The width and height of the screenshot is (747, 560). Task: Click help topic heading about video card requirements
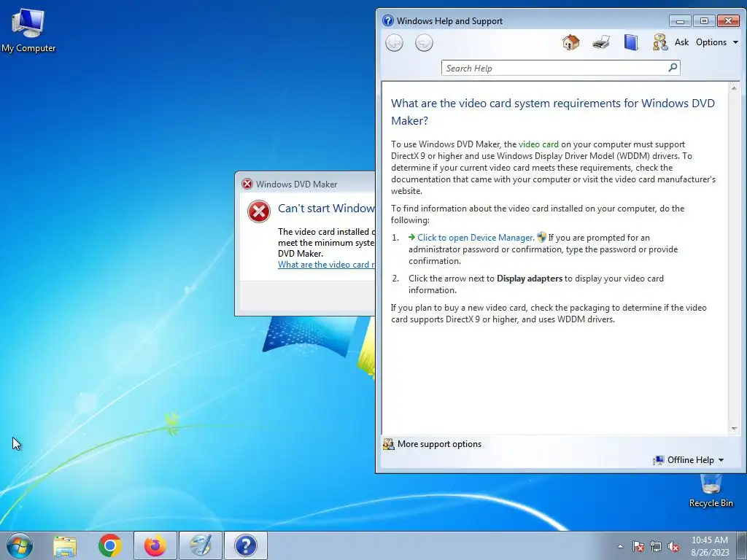pos(553,112)
